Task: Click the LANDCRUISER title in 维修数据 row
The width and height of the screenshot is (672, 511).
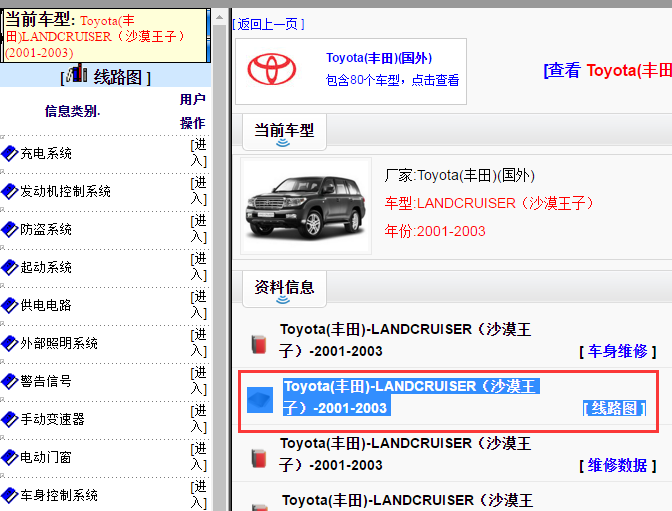Action: 405,454
